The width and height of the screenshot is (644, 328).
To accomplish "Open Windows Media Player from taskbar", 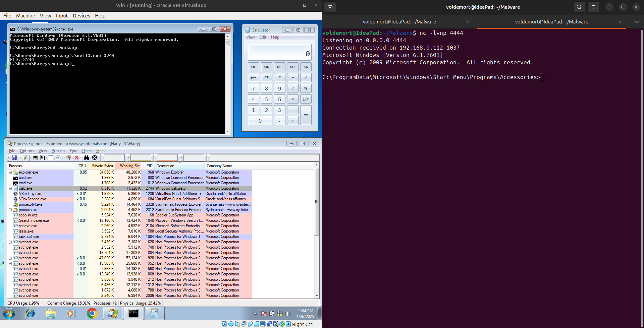I will click(71, 314).
